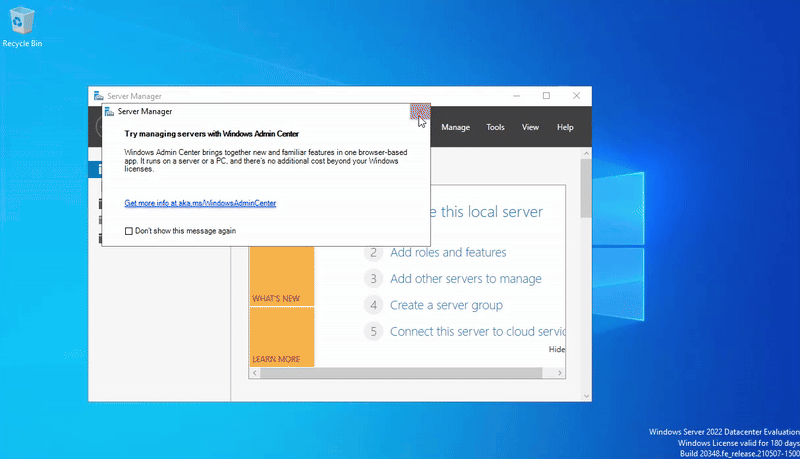Click the vertical scrollbar thumb

[586, 188]
